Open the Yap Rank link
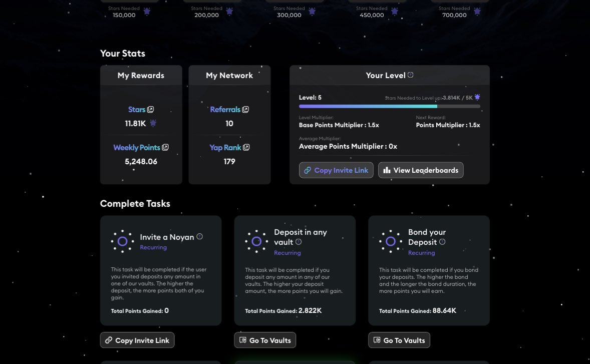 point(225,147)
